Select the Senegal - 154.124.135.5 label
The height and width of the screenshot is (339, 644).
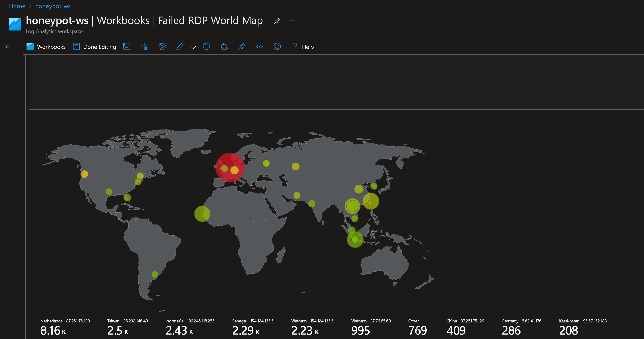pos(253,321)
